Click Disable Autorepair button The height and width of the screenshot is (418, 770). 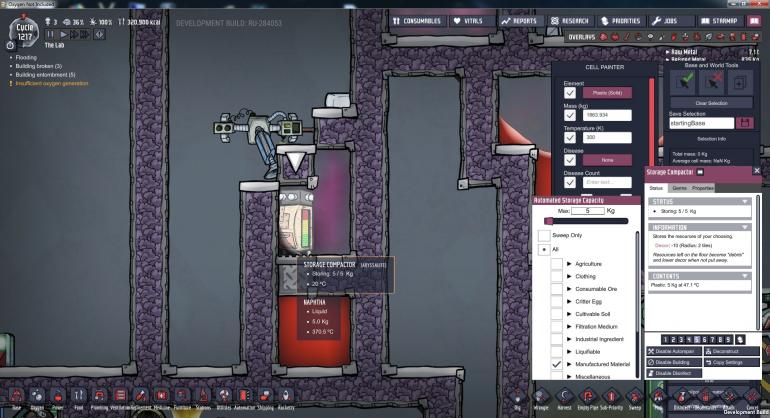pyautogui.click(x=674, y=351)
